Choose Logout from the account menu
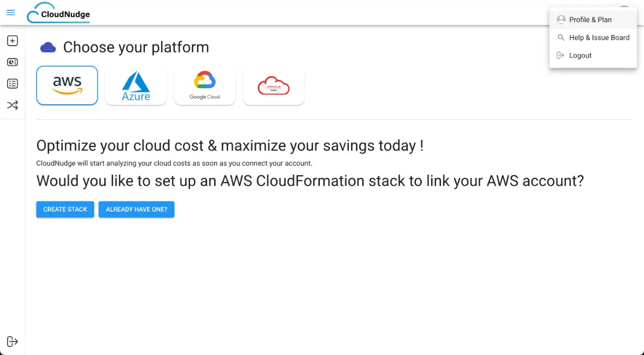 pyautogui.click(x=580, y=55)
